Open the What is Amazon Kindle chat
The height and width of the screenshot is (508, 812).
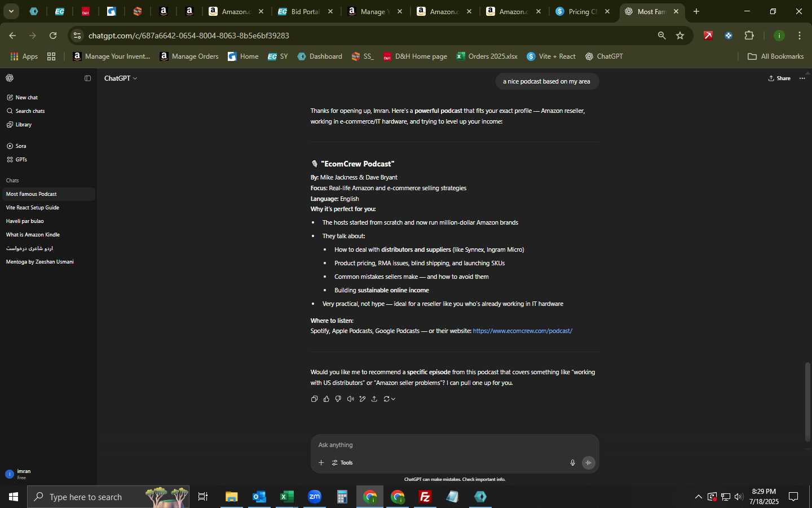tap(48, 235)
